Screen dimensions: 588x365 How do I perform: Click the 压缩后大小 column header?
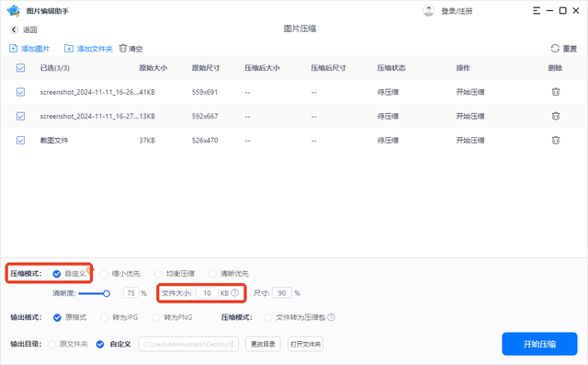(x=262, y=68)
